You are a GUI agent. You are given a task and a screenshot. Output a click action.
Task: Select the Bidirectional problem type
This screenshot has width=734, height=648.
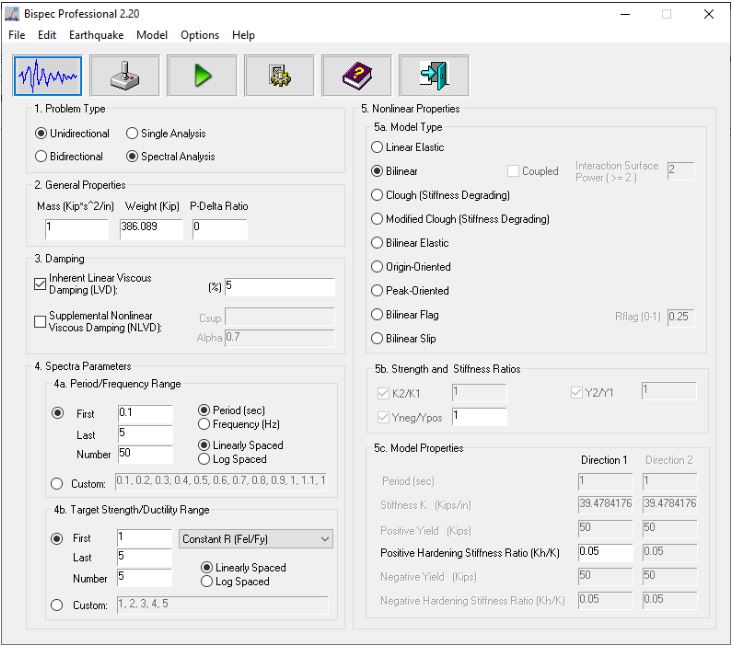point(41,156)
